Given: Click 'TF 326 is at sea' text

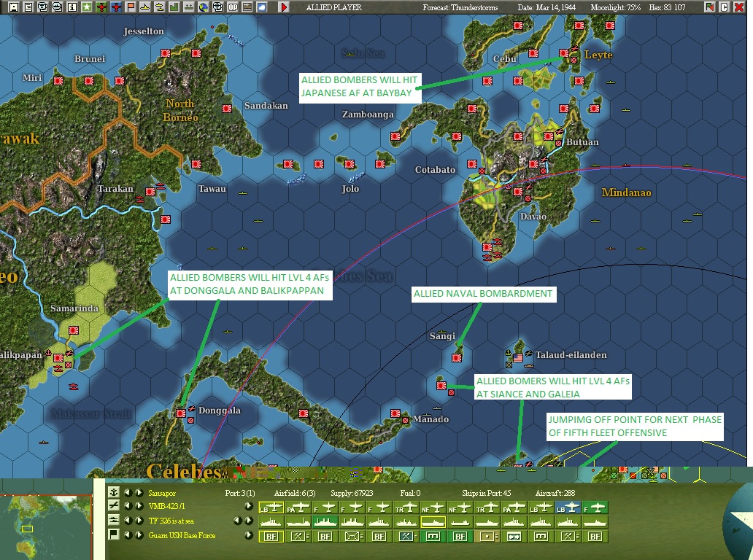Looking at the screenshot, I should [x=171, y=521].
